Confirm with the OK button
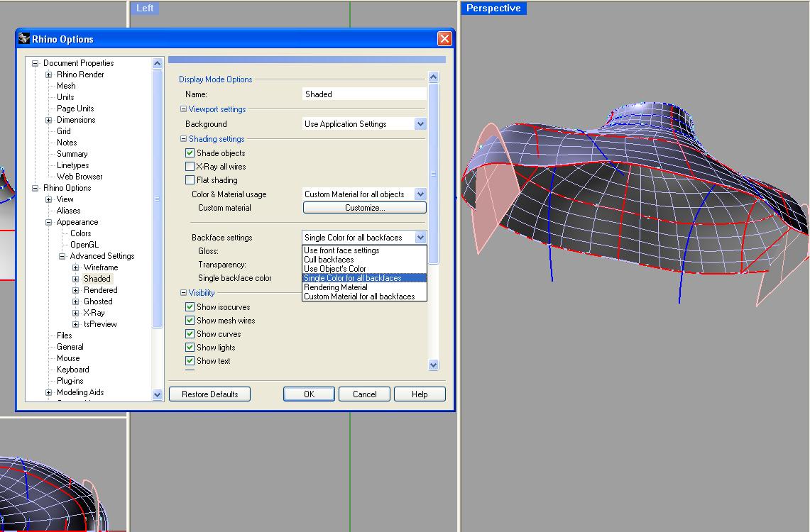This screenshot has width=810, height=532. tap(309, 394)
